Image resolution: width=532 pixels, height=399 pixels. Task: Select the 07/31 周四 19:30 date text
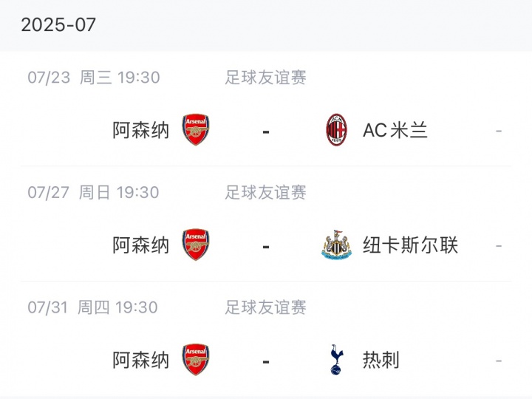coord(93,307)
